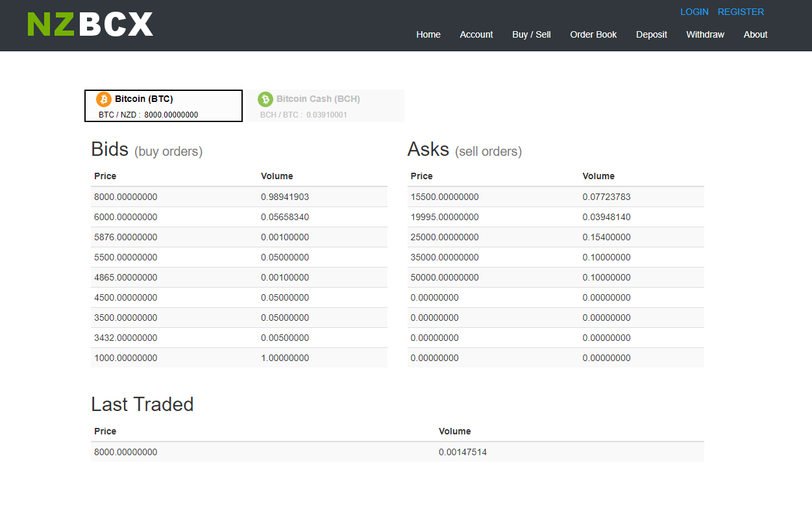Click ask volume 0.03948140

[x=606, y=217]
